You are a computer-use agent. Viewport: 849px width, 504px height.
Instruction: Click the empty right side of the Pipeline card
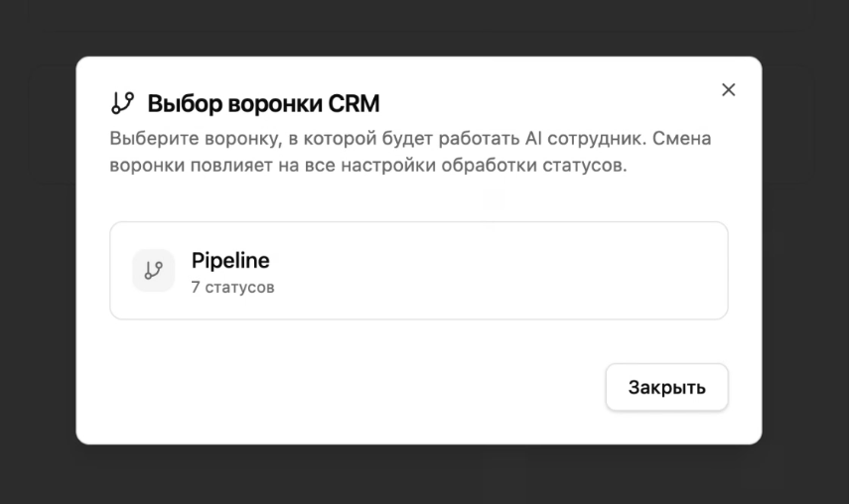596,270
